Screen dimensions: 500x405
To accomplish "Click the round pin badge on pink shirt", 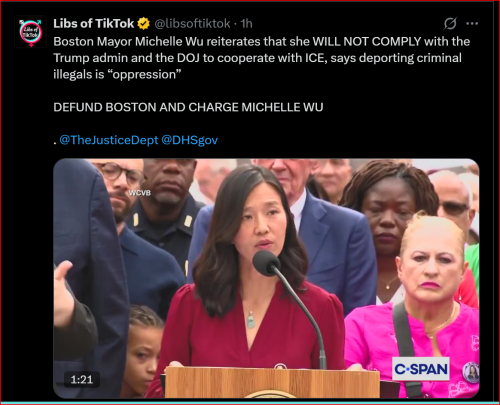I will (471, 372).
